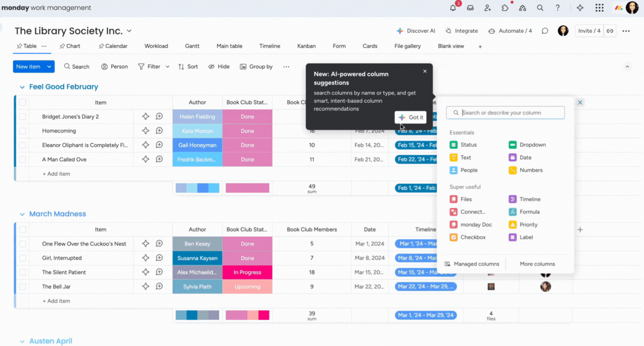
Task: Open the notifications bell
Action: point(453,8)
